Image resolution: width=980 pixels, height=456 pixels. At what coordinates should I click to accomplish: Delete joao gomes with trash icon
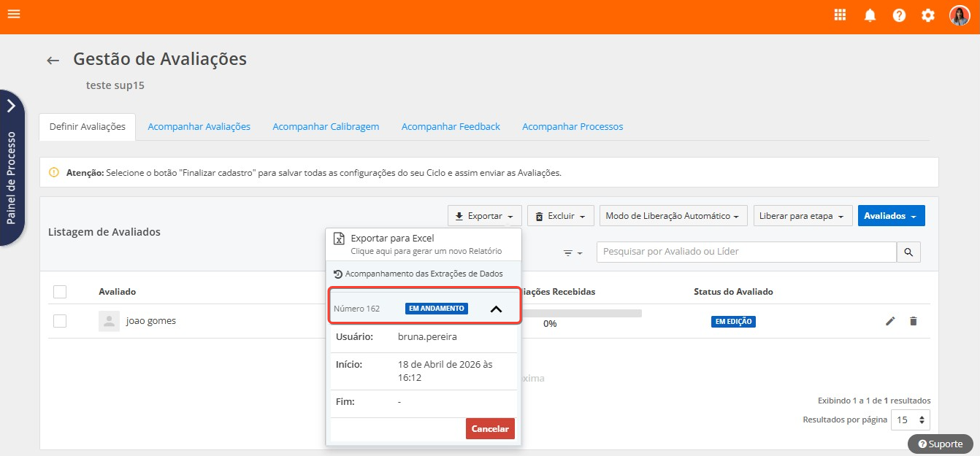tap(913, 321)
